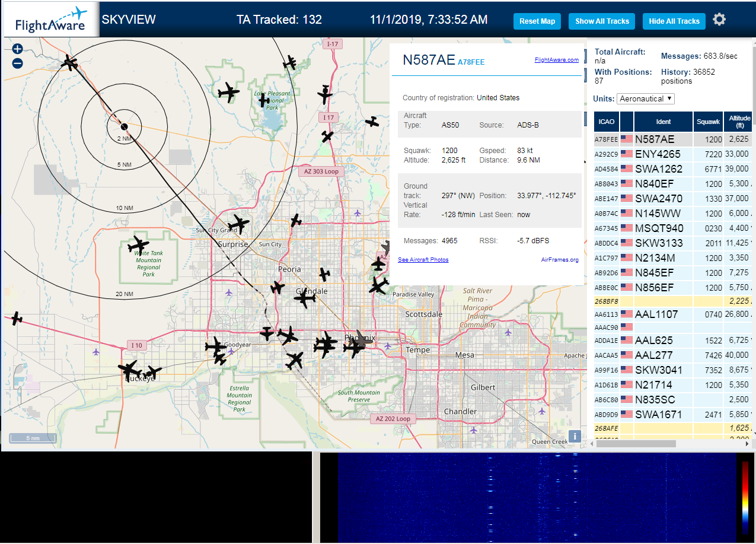Select aircraft icon left of I 10 shield
Image resolution: width=756 pixels, height=544 pixels.
coord(16,319)
